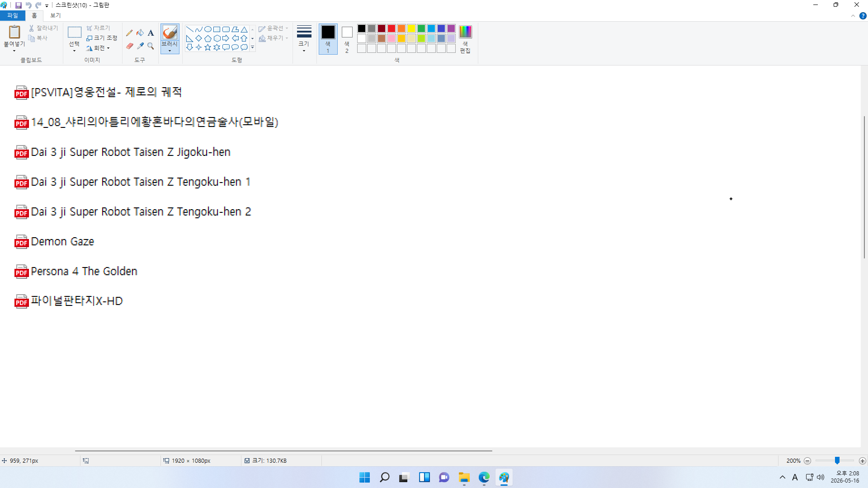Choose the rounded rectangle shape
Image resolution: width=868 pixels, height=488 pixels.
[226, 29]
